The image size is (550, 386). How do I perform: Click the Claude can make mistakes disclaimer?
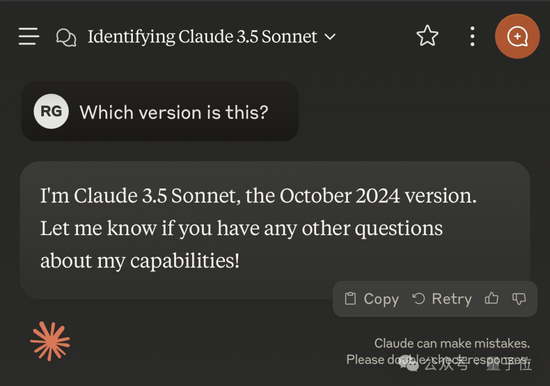(x=438, y=351)
